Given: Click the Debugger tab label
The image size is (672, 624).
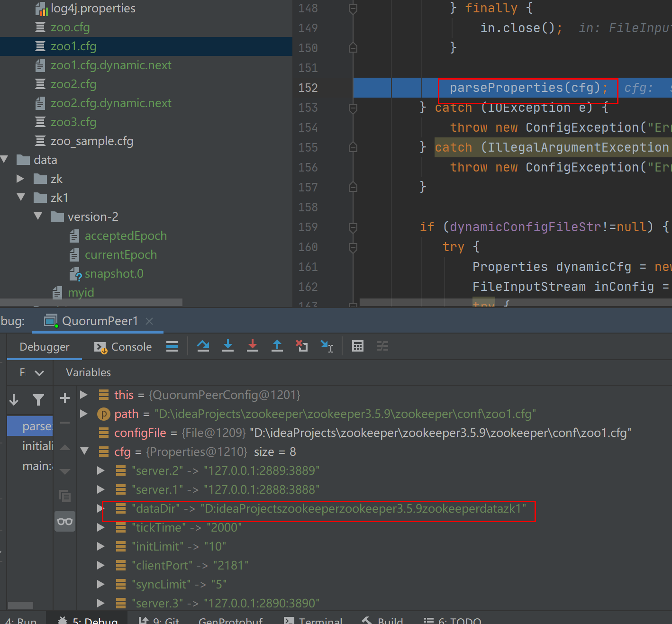Looking at the screenshot, I should 44,346.
